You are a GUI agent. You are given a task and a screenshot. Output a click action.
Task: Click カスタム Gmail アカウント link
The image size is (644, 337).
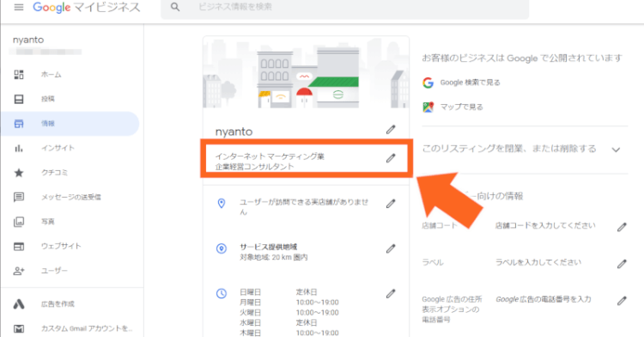tap(87, 328)
